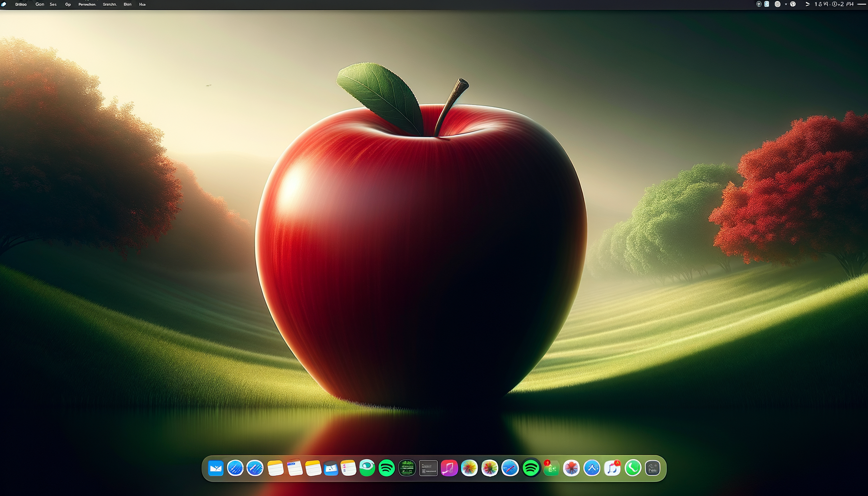868x496 pixels.
Task: Launch the second Safari compass icon before the yellow notes
Action: click(x=255, y=468)
